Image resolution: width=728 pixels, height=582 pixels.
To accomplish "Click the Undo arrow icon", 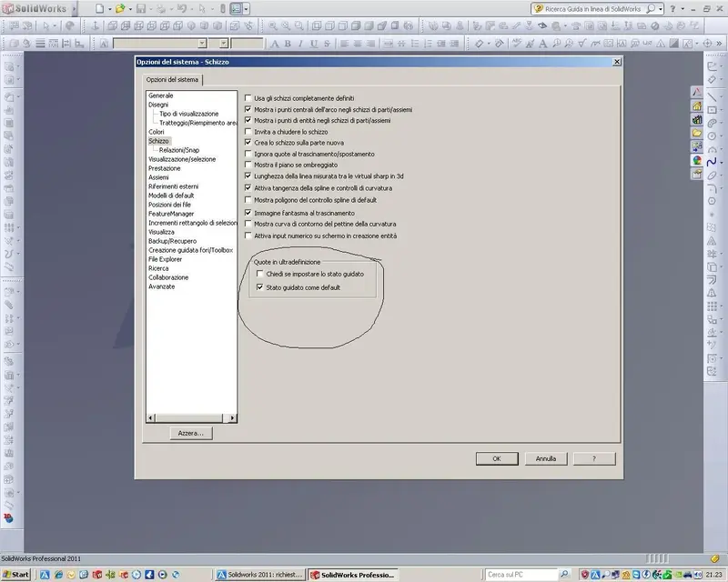I will [181, 8].
